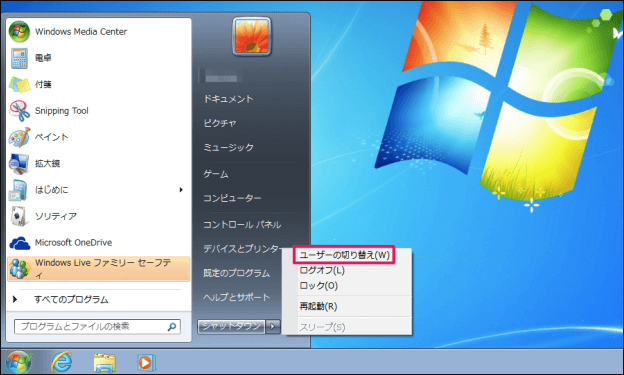
Task: Open the ペイント palette icon
Action: (x=19, y=137)
